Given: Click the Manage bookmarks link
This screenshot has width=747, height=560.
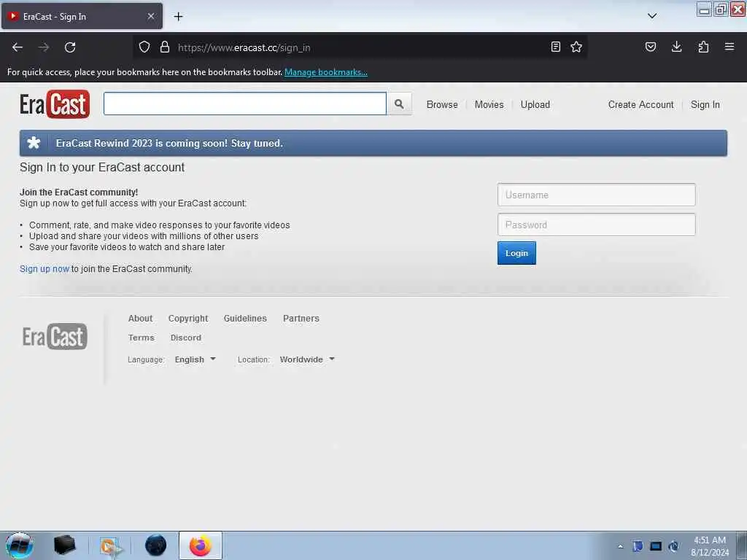Looking at the screenshot, I should [326, 72].
